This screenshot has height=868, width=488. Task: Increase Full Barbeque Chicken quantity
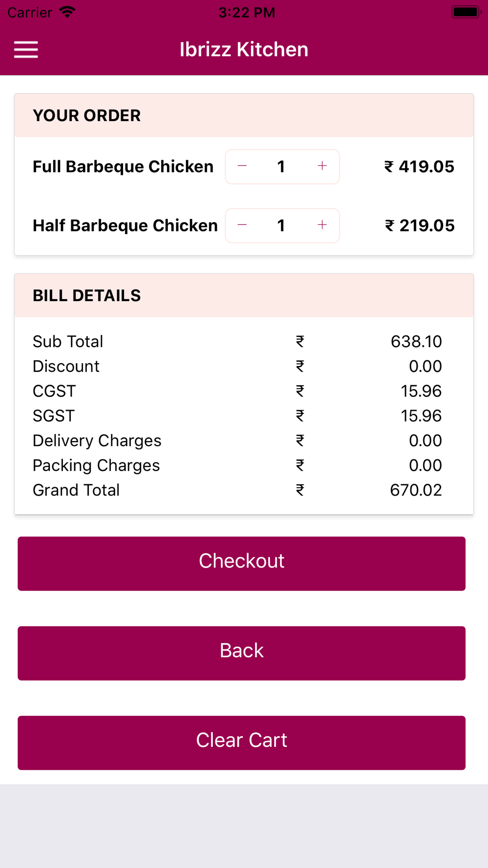(322, 166)
